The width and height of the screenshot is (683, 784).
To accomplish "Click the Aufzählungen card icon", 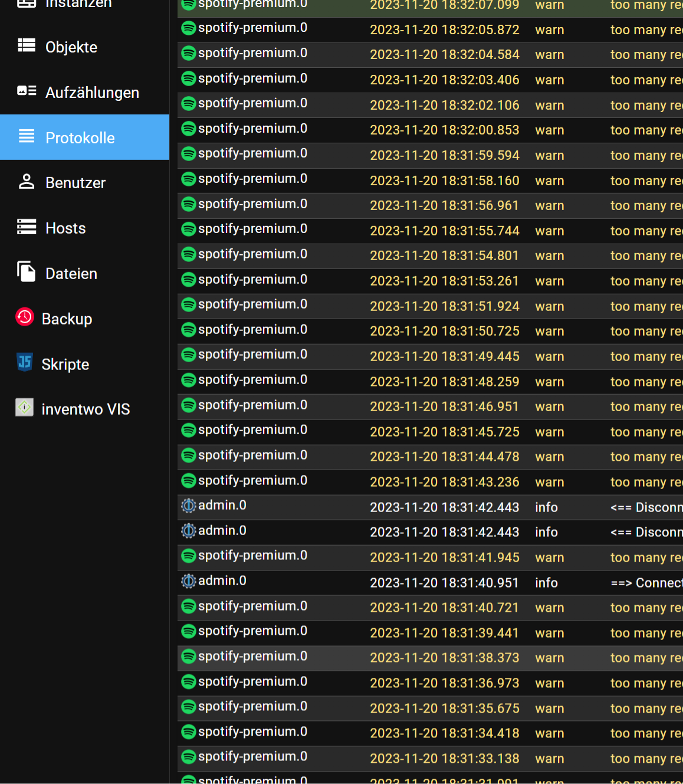I will pyautogui.click(x=27, y=91).
